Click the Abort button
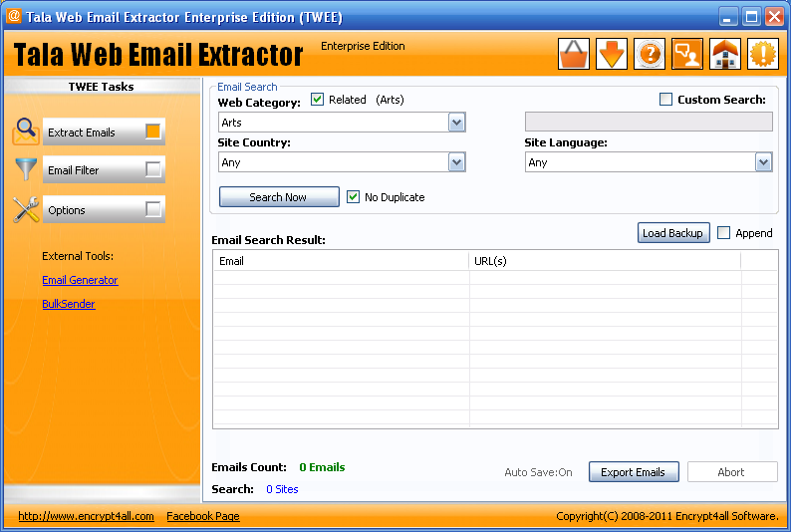Screen dimensions: 791x532 click(x=732, y=472)
